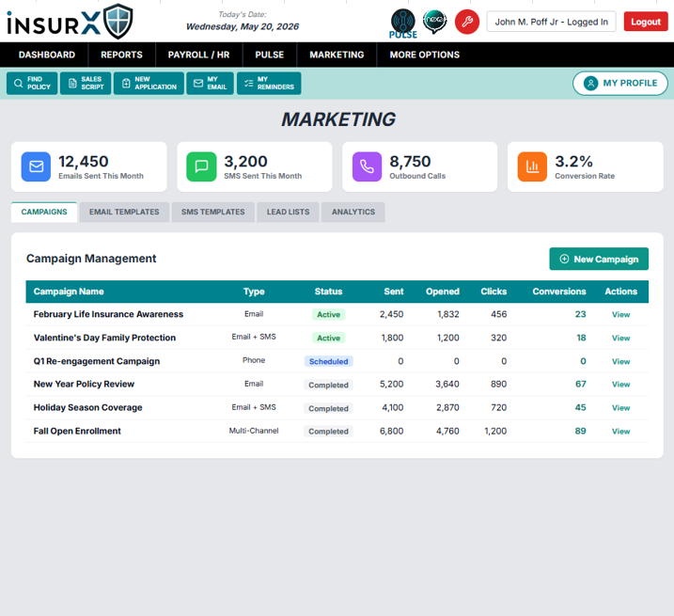This screenshot has width=674, height=616.
Task: Click the 12,450 emails sent figure
Action: 84,162
